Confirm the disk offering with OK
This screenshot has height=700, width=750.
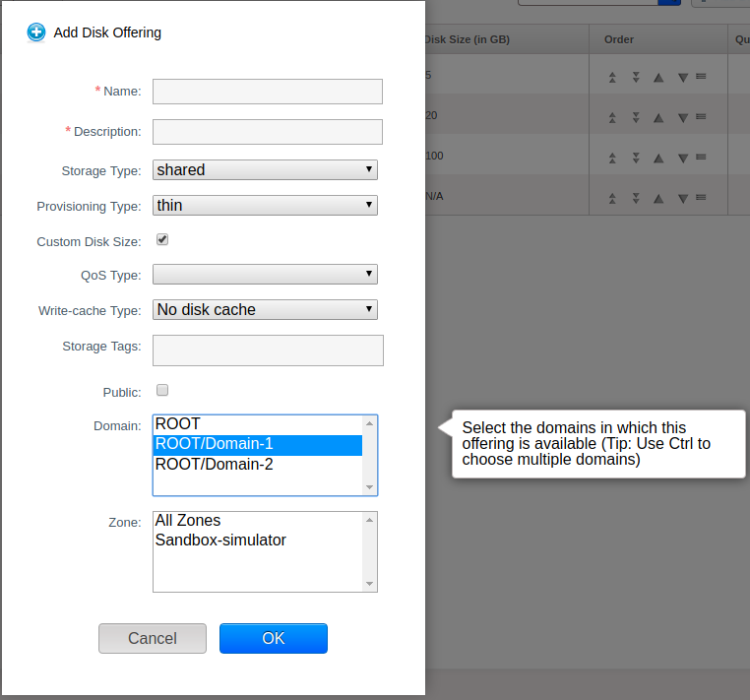tap(274, 638)
